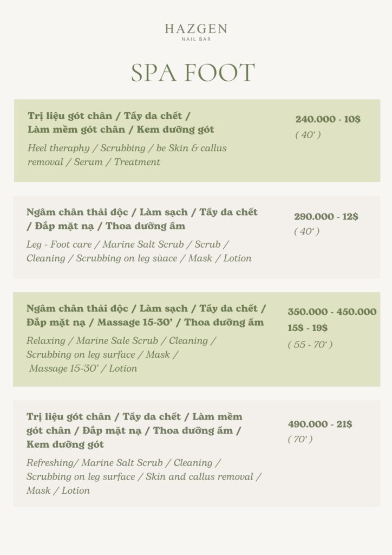The image size is (392, 555).
Task: Click the 240.000 - 10$ price
Action: point(328,119)
